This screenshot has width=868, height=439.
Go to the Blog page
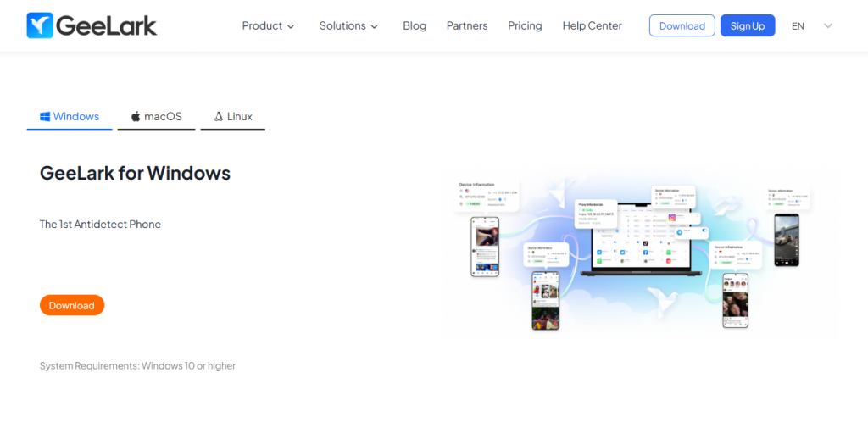pyautogui.click(x=415, y=26)
